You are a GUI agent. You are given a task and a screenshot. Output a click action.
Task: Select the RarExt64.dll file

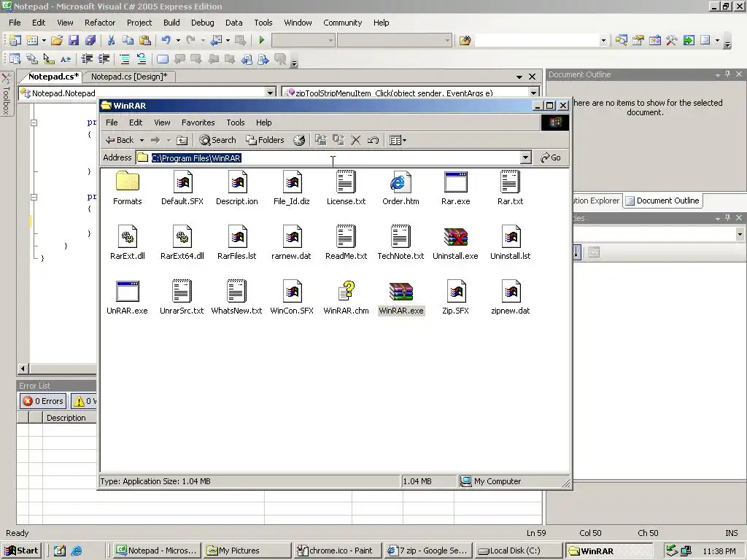(x=182, y=243)
